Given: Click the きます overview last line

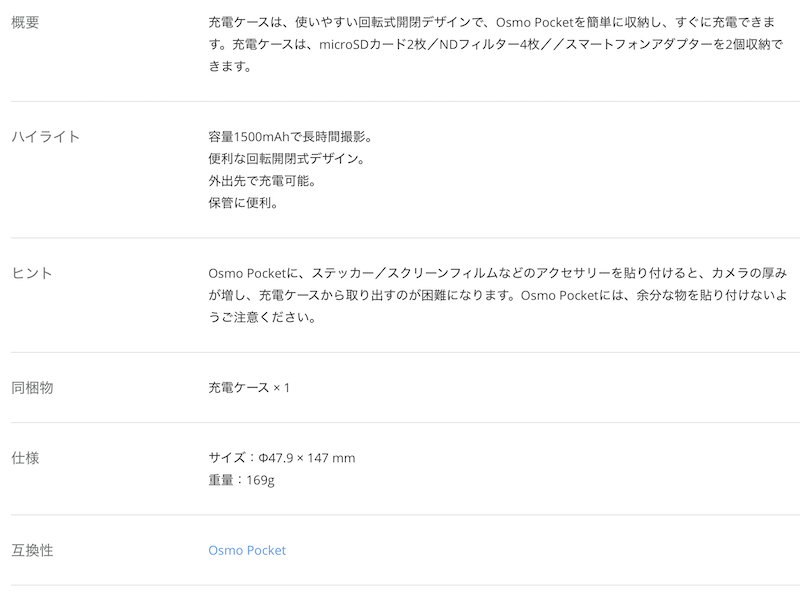Looking at the screenshot, I should click(x=230, y=66).
